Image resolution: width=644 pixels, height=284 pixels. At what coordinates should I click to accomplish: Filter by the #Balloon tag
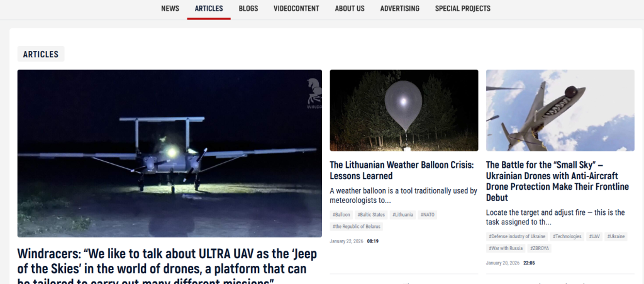pos(341,215)
